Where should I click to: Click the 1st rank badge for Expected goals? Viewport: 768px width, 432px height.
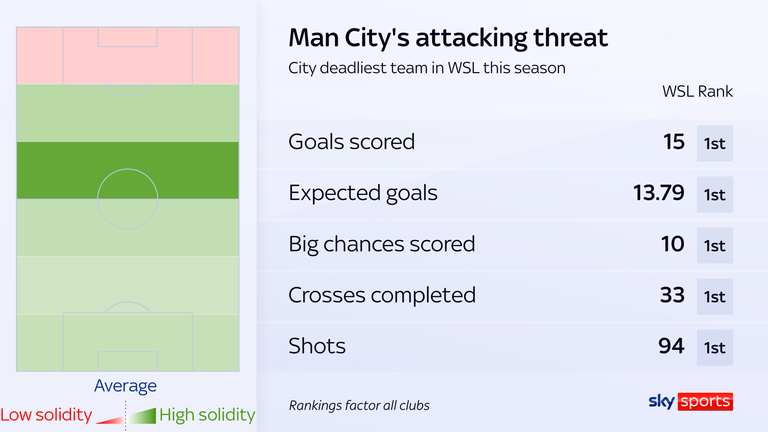[x=714, y=194]
